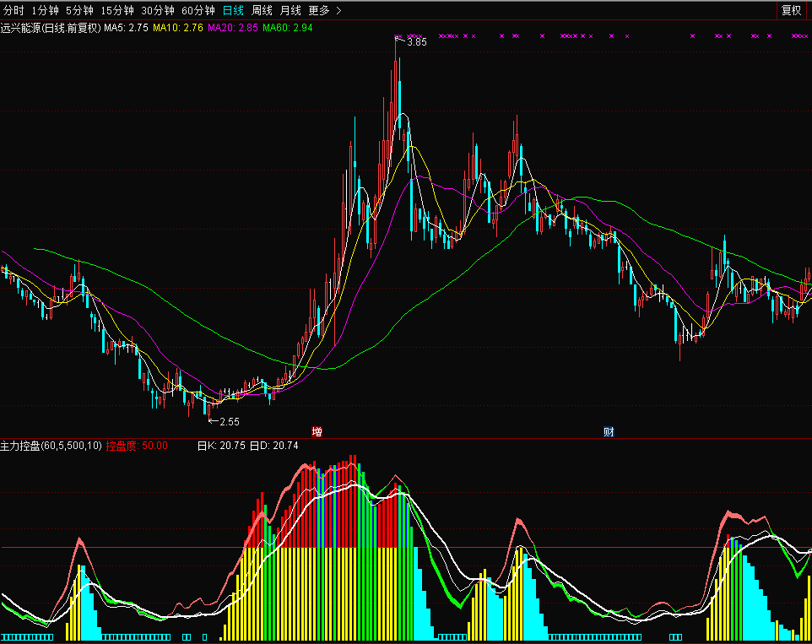Image resolution: width=812 pixels, height=644 pixels.
Task: Switch to the 分时 intraday view
Action: (14, 10)
